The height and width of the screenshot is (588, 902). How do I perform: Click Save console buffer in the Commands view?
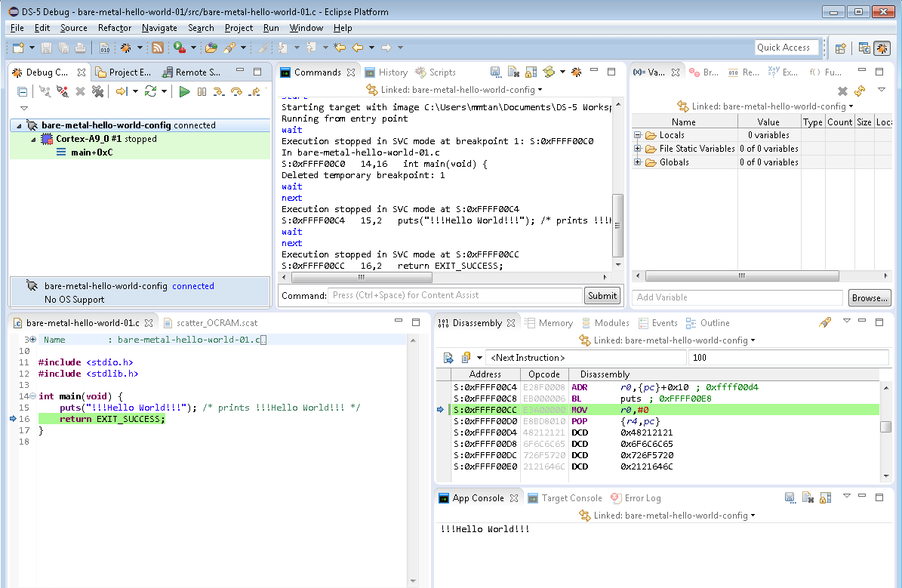[x=495, y=72]
